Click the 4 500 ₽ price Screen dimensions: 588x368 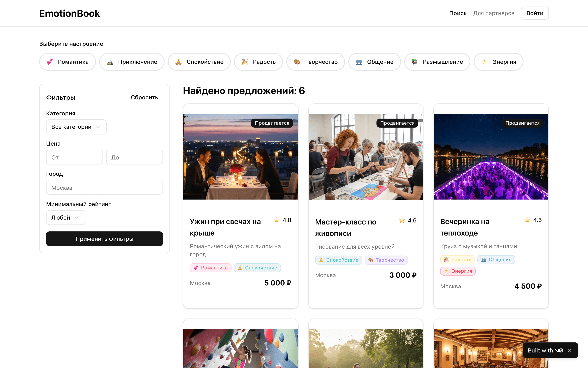point(528,286)
